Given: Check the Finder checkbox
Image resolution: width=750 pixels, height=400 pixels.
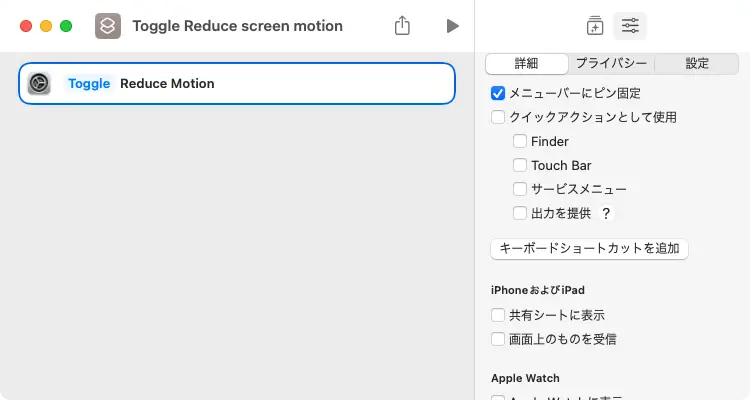Looking at the screenshot, I should pyautogui.click(x=520, y=141).
